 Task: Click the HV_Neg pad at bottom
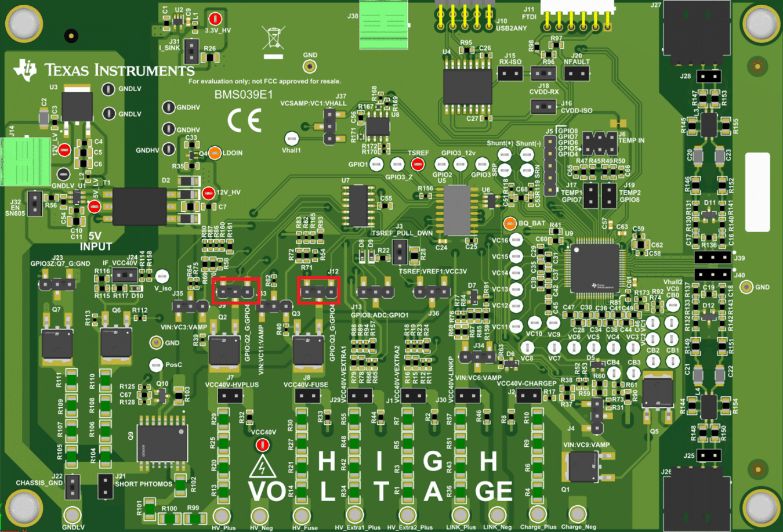[260, 515]
